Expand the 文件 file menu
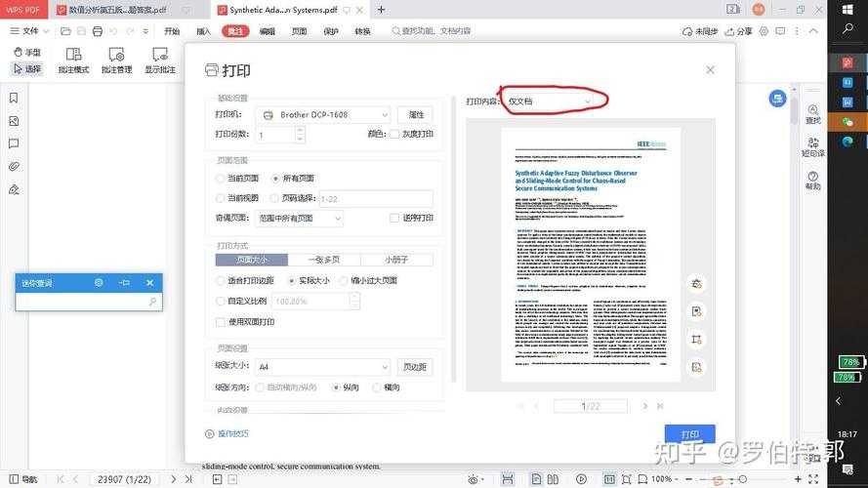 click(x=29, y=31)
